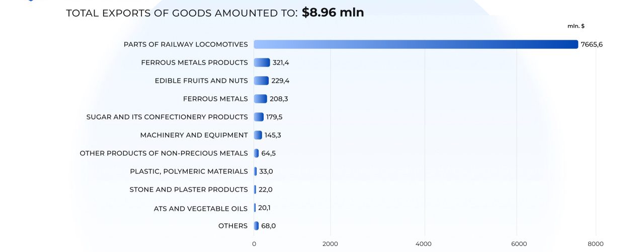The width and height of the screenshot is (644, 252).
Task: Click the Stone and Plaster Products label
Action: tap(189, 190)
